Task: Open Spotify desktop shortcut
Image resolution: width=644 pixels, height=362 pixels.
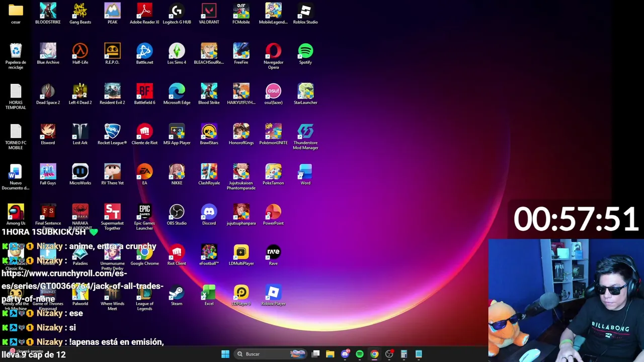Action: 305,54
